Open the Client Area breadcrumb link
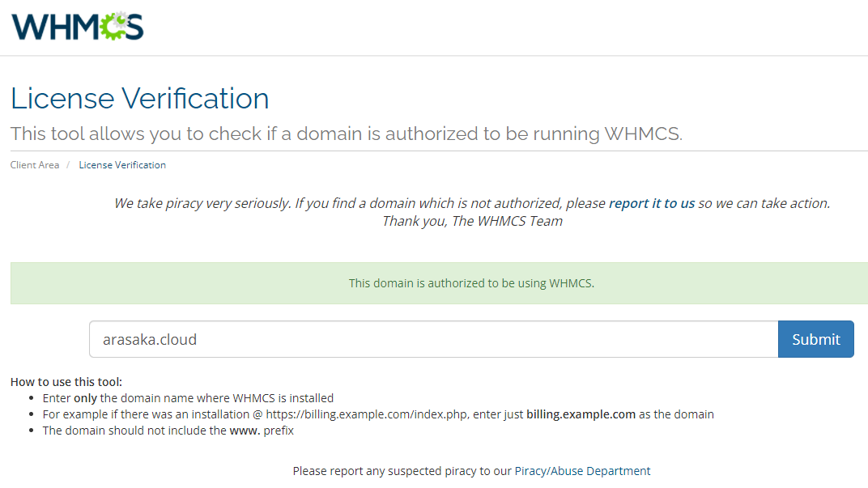The image size is (868, 488). coord(34,165)
